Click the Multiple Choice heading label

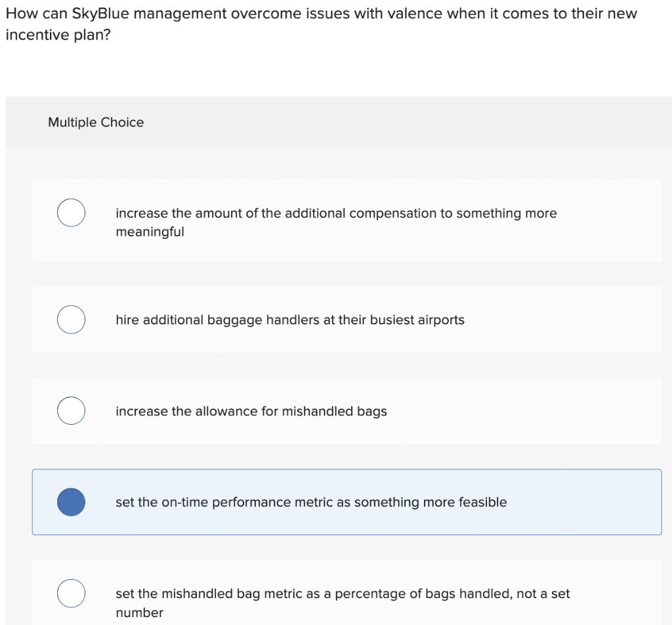pos(95,122)
